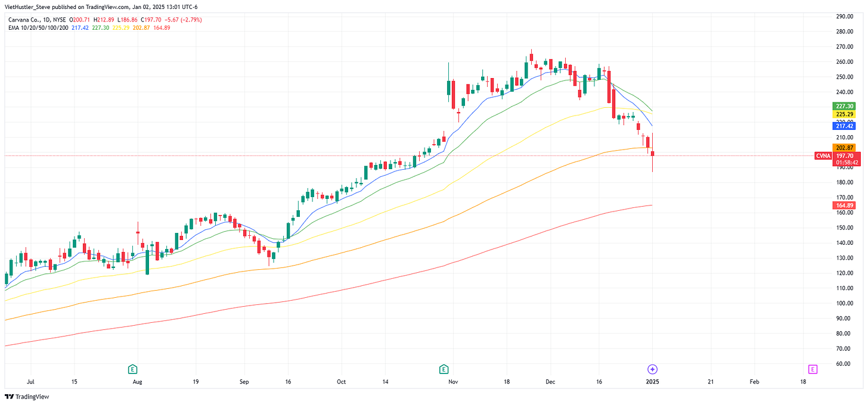Click the TradingView logo
This screenshot has height=405, width=868.
[27, 397]
